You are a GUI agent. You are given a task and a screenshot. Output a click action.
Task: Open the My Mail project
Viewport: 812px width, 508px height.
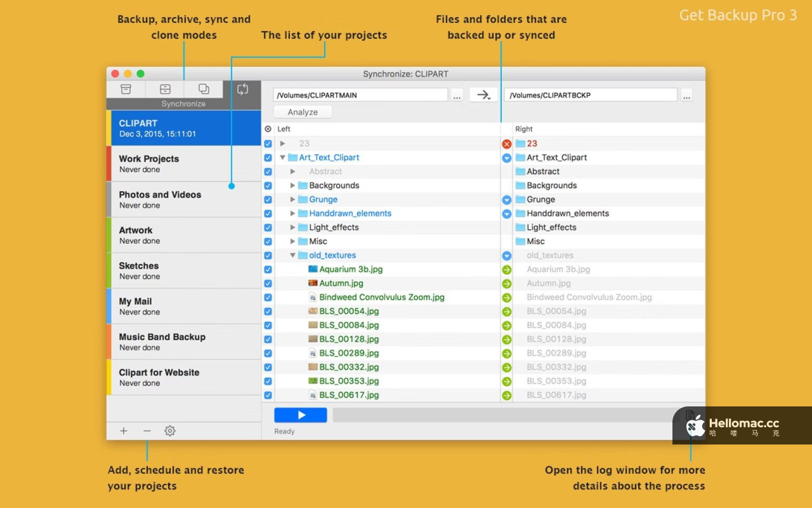point(184,306)
